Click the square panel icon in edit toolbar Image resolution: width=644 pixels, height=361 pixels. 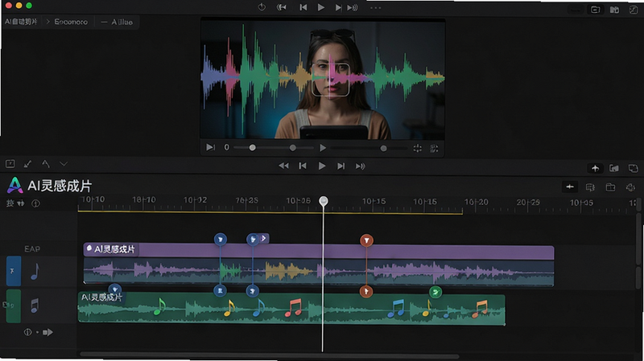pyautogui.click(x=10, y=164)
